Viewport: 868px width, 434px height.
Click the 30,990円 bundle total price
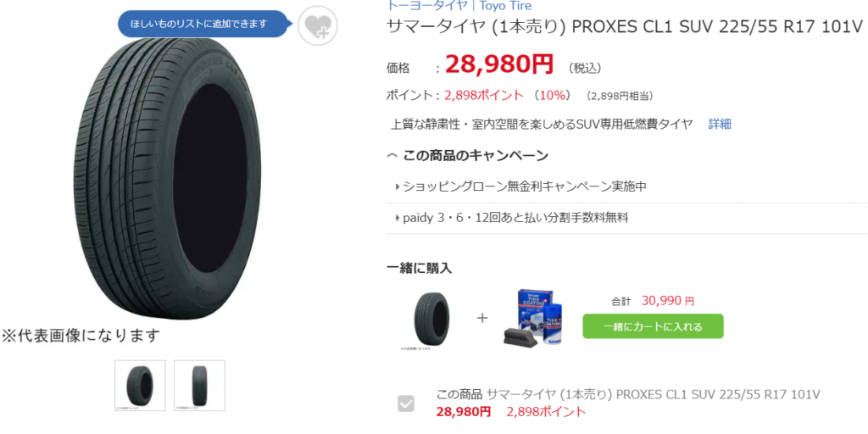(x=668, y=301)
